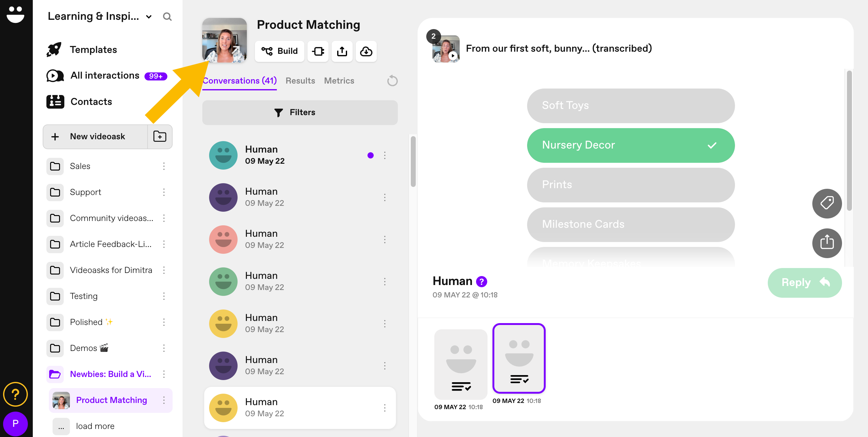Select the Soft Toys answer option
The width and height of the screenshot is (868, 437).
click(x=630, y=106)
